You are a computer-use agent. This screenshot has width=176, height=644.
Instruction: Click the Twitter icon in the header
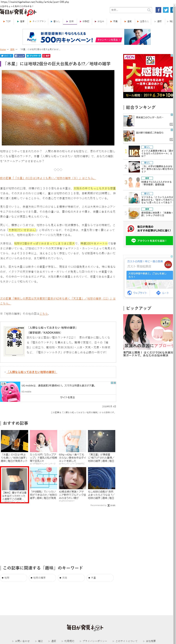pos(166,10)
